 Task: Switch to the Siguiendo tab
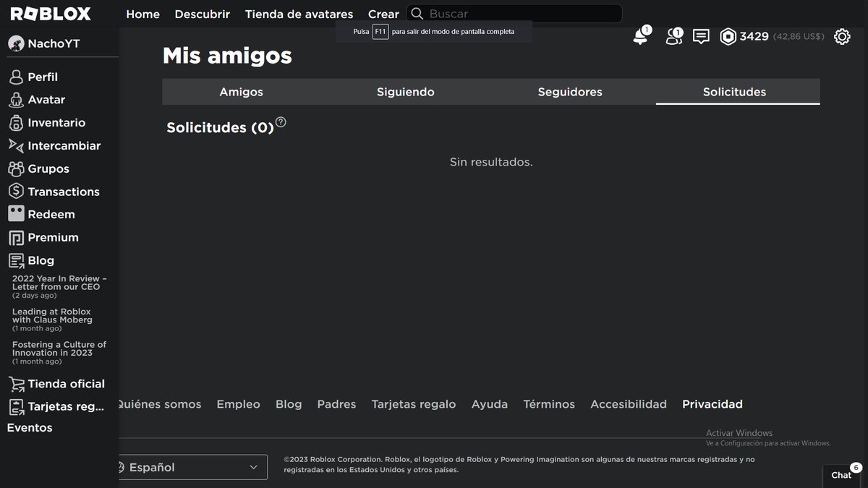(406, 92)
